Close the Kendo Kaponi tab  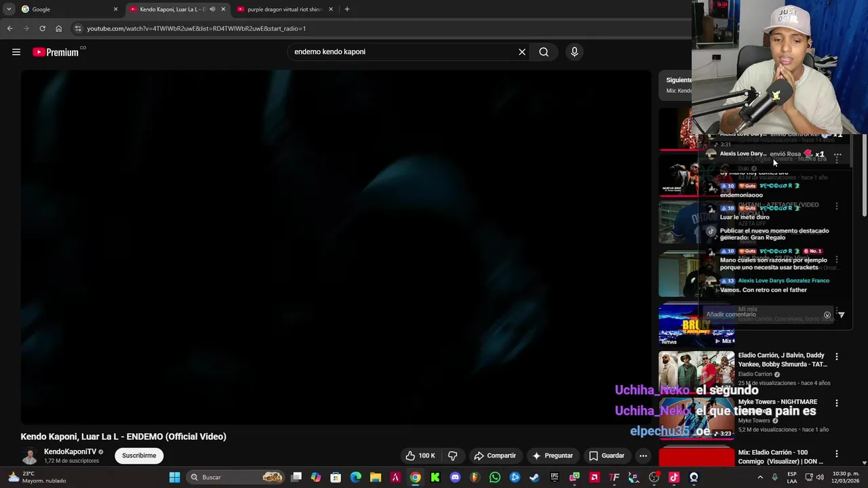click(223, 9)
